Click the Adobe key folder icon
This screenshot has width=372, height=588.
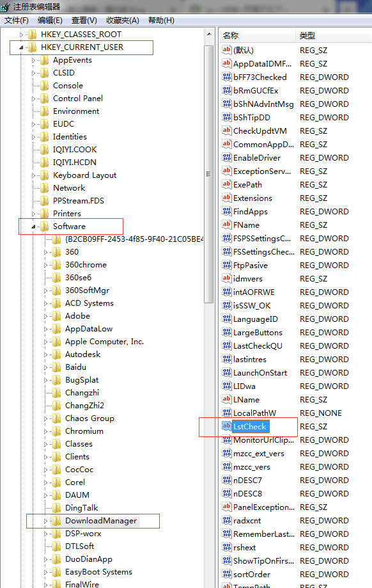pos(57,315)
